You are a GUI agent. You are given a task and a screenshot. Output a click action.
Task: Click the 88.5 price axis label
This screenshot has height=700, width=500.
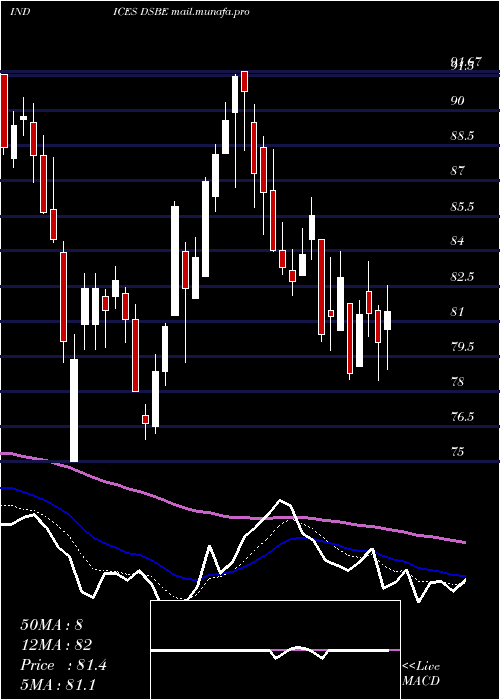(462, 136)
